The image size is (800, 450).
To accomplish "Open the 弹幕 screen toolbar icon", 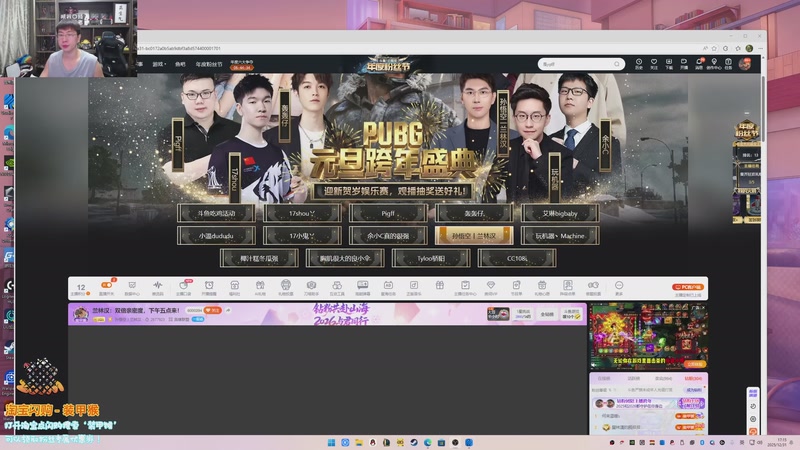I will pyautogui.click(x=363, y=288).
